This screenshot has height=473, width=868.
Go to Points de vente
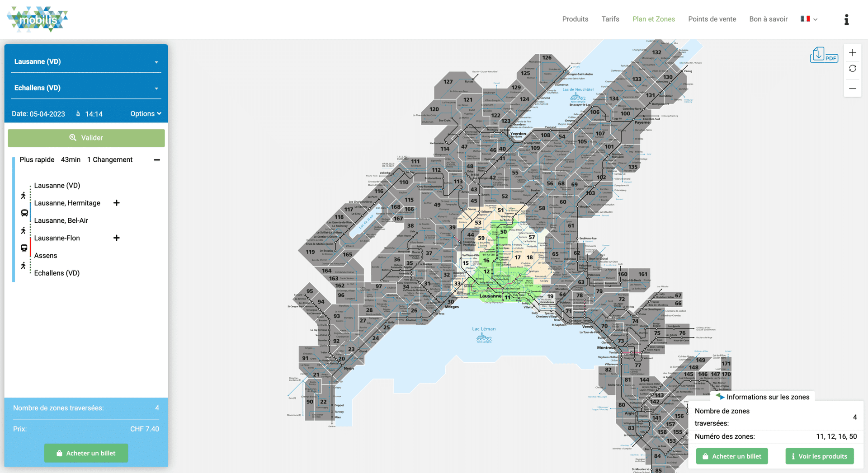(712, 19)
